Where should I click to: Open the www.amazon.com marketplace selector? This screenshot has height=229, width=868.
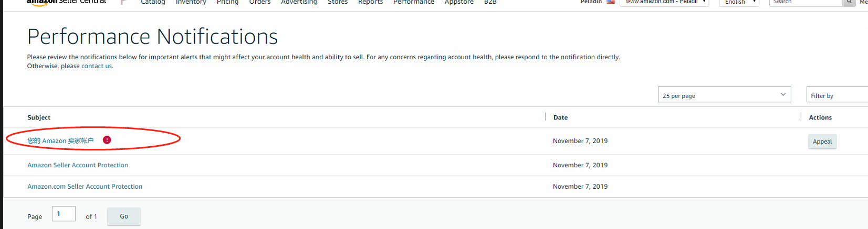664,2
